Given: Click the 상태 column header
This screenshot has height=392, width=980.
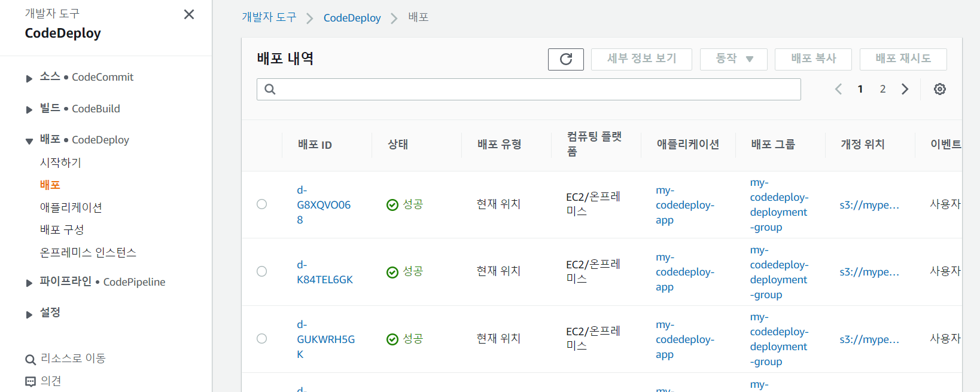Looking at the screenshot, I should tap(398, 144).
